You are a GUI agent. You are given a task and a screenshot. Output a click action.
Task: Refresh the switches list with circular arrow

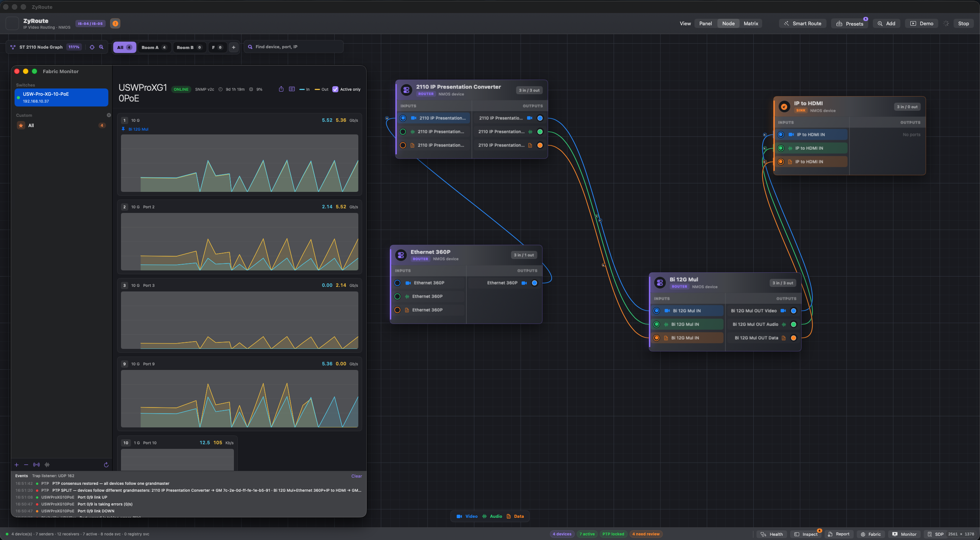point(106,465)
